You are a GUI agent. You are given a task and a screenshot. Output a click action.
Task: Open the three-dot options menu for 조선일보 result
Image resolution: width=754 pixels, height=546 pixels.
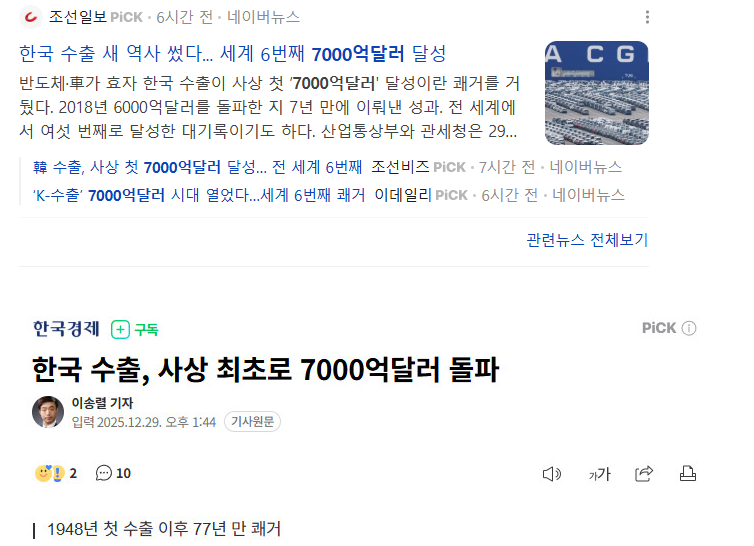coord(647,17)
